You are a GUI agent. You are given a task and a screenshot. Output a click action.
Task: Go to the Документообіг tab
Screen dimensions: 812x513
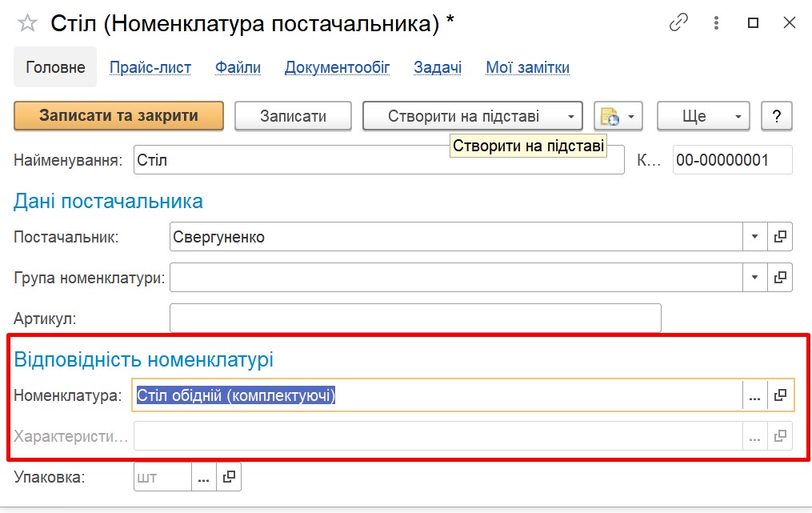click(x=337, y=67)
